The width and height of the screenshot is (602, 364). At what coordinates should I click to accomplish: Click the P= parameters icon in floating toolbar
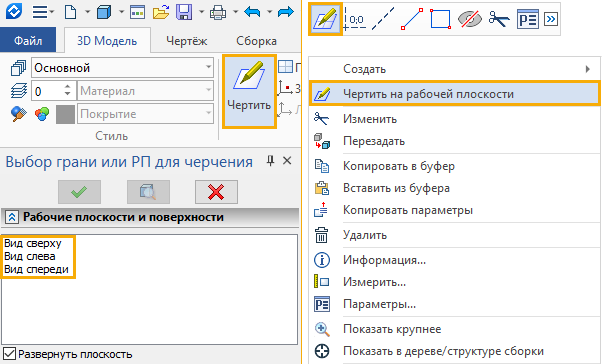click(528, 19)
